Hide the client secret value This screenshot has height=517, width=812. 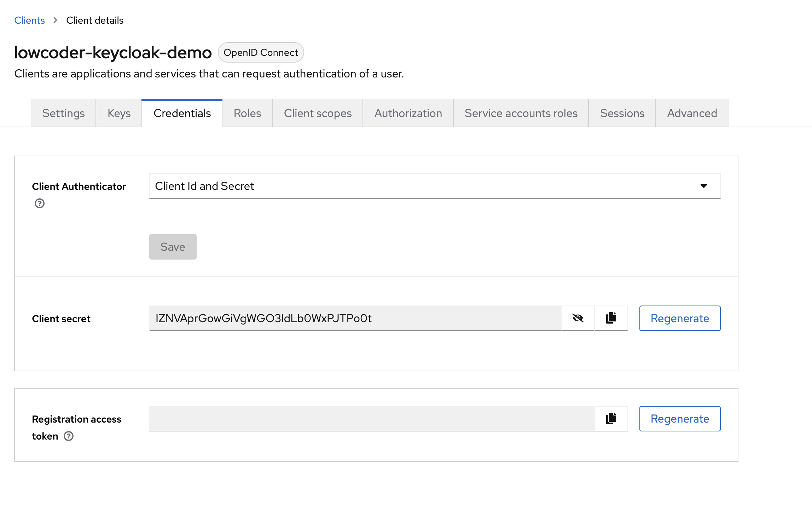[578, 318]
